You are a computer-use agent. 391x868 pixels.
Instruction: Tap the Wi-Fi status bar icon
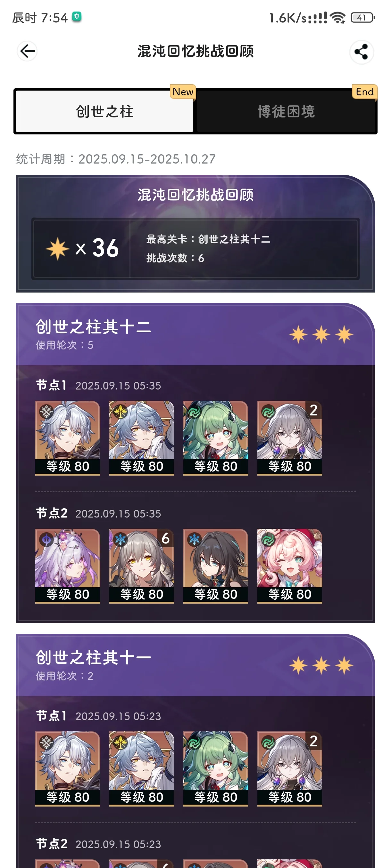point(338,18)
